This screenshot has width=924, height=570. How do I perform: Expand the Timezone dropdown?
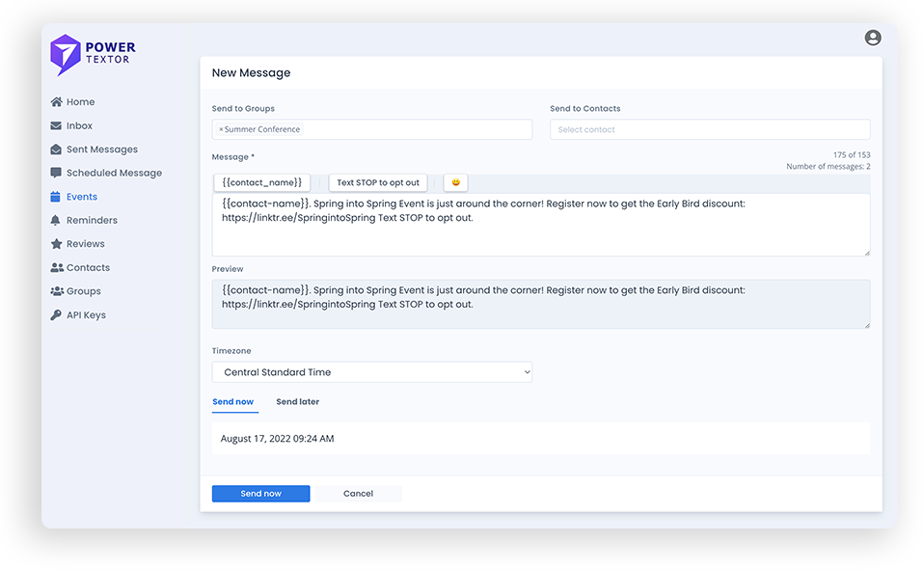tap(371, 372)
